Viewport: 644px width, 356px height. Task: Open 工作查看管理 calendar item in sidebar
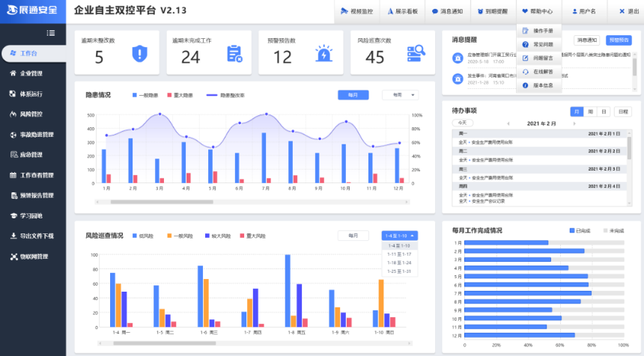33,175
